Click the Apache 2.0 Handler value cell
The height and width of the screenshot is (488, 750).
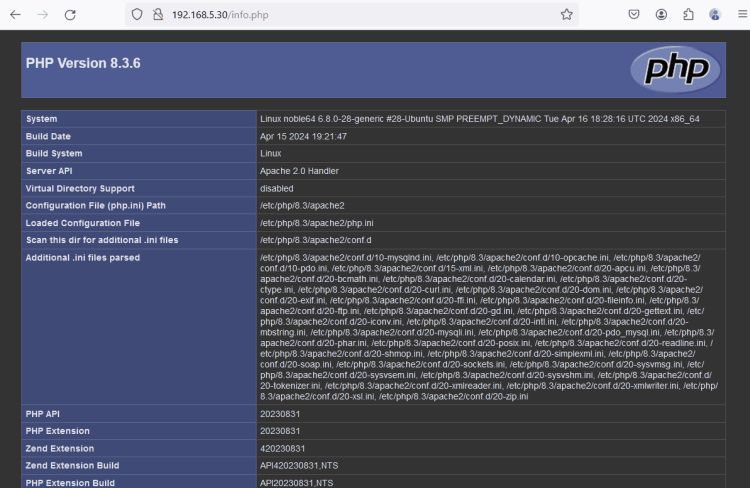click(x=299, y=171)
